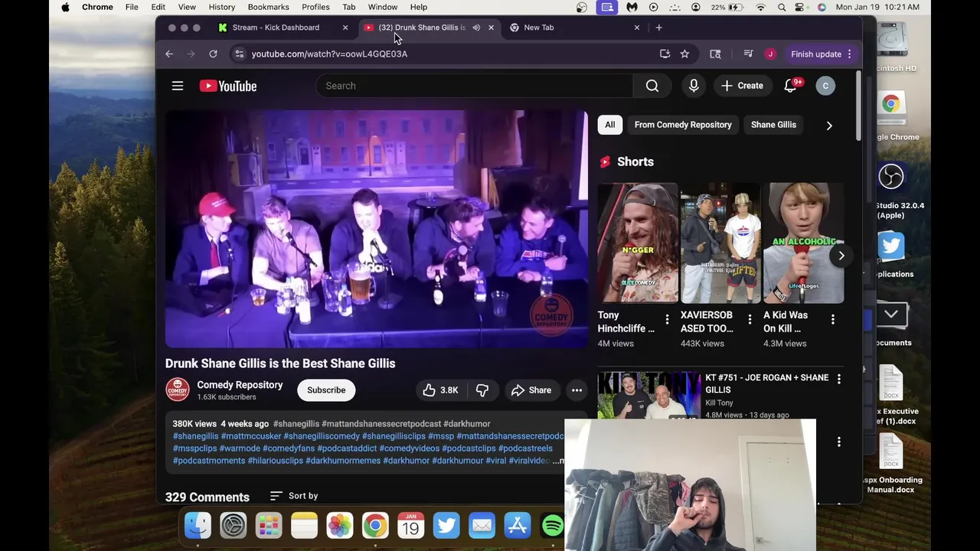980x551 pixels.
Task: Open Twitter app from the Dock
Action: click(x=446, y=525)
